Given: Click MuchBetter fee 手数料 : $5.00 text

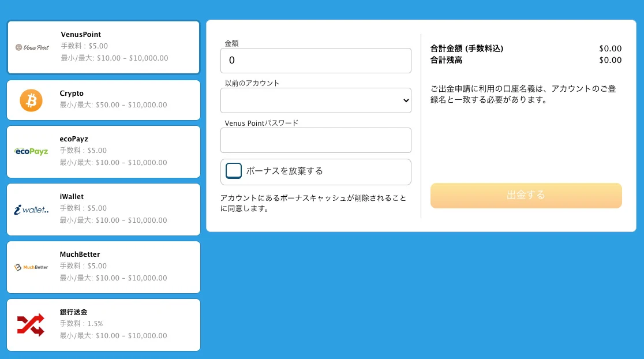Looking at the screenshot, I should coord(83,265).
